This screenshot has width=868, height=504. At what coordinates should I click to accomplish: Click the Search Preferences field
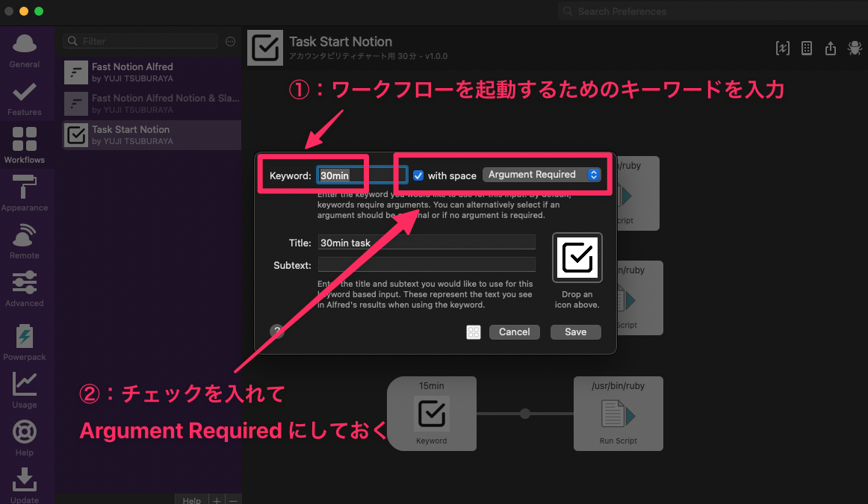point(713,12)
